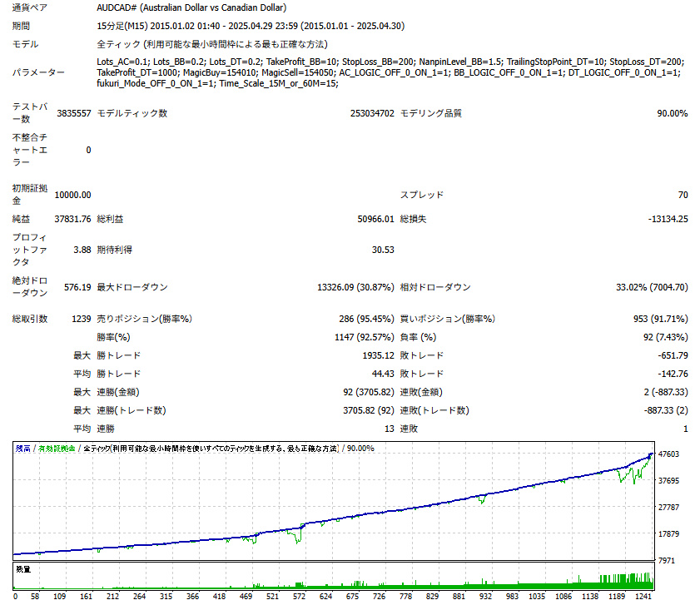Click the 最大ドローダウン label
Viewport: 700px width, 605px height.
point(132,288)
